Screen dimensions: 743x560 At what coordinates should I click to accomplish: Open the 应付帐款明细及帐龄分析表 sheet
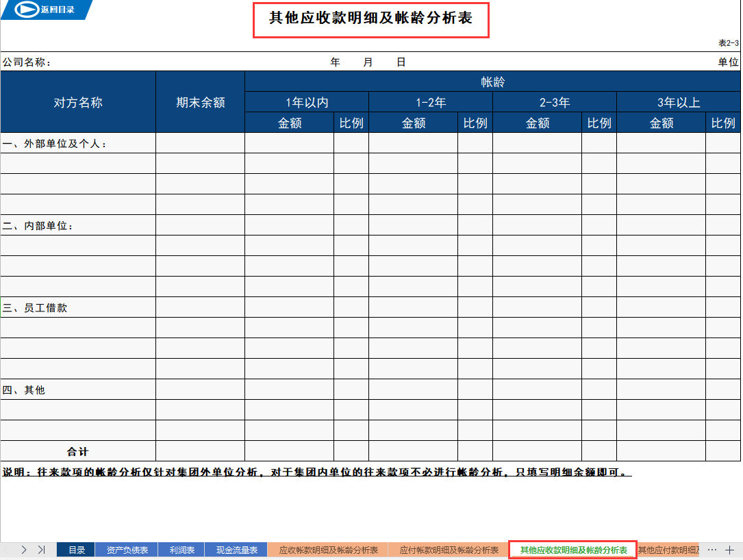(449, 549)
